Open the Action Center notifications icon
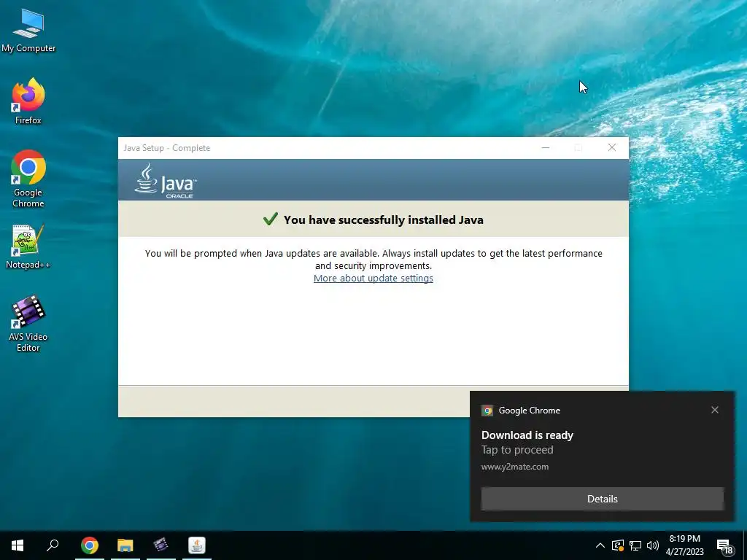This screenshot has height=560, width=747. 724,545
